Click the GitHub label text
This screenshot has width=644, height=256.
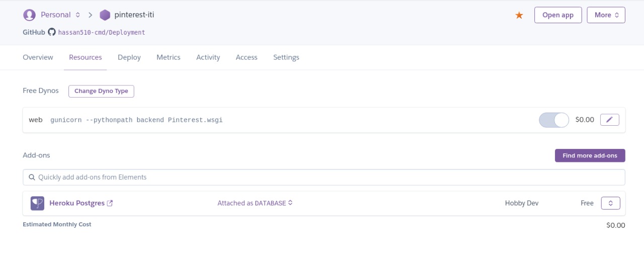click(x=34, y=32)
